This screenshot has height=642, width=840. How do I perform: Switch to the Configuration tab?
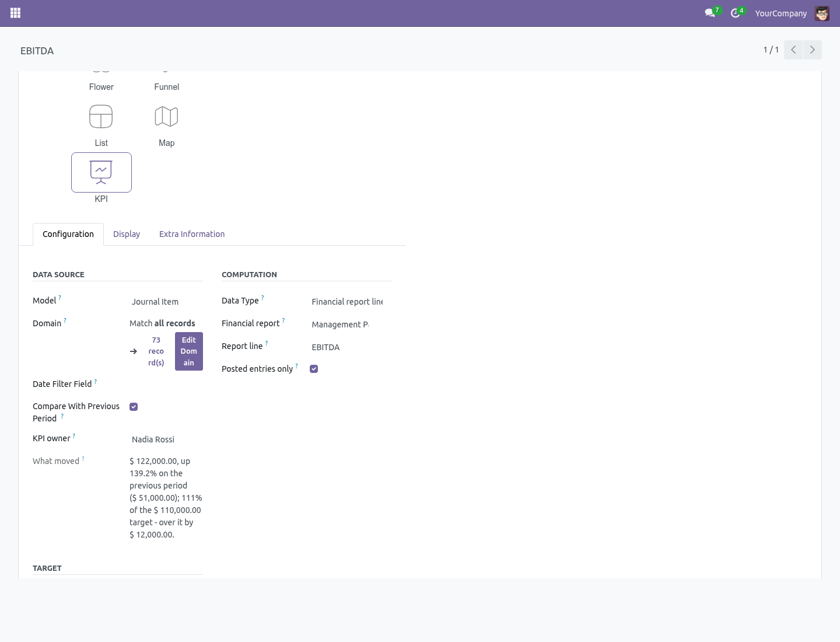click(68, 234)
